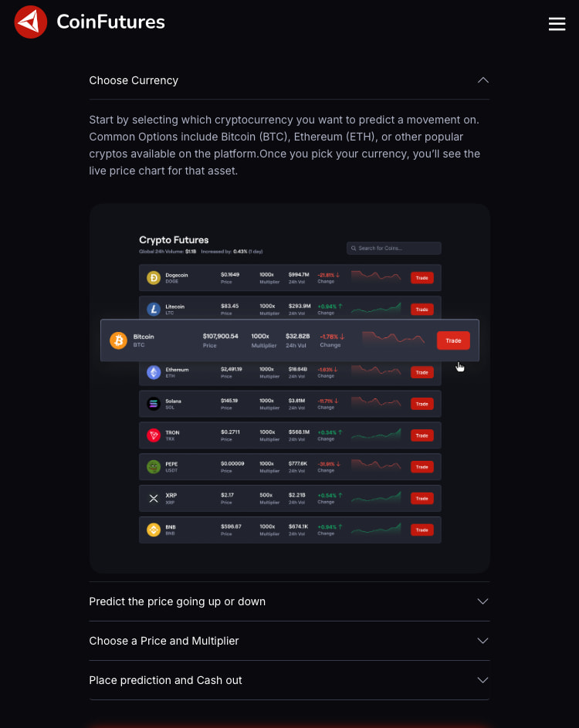
Task: Click the Search for Coins input field
Action: coord(394,248)
